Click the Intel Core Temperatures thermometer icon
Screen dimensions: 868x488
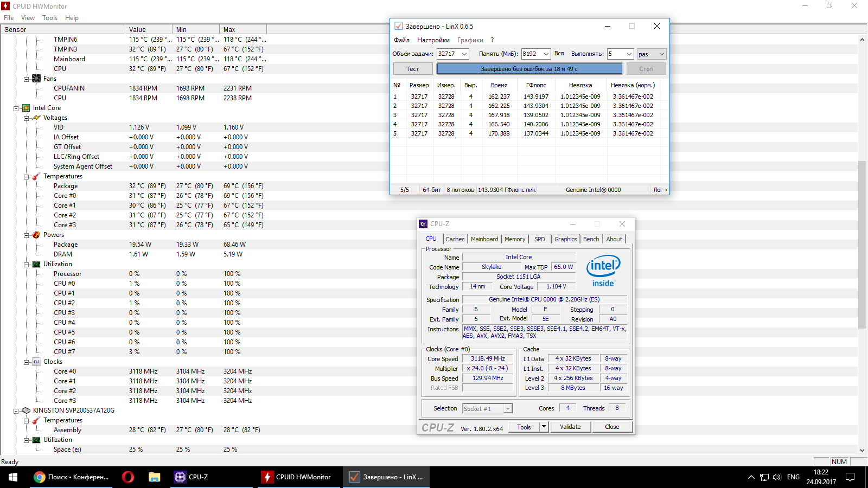point(36,176)
